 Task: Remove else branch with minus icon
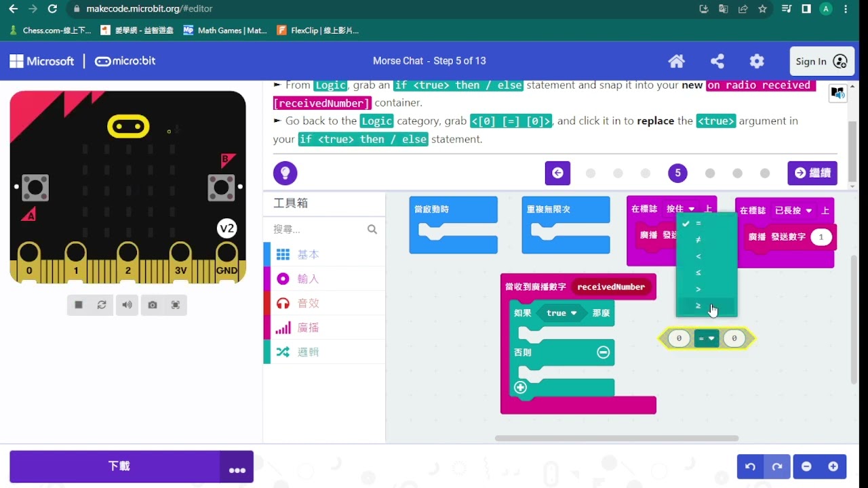[603, 352]
